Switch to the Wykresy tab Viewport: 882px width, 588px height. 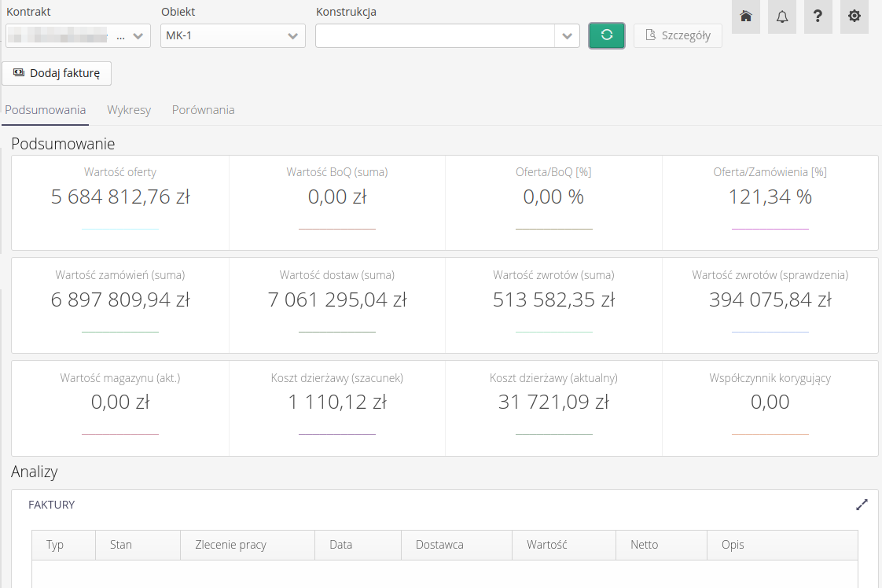(x=129, y=110)
